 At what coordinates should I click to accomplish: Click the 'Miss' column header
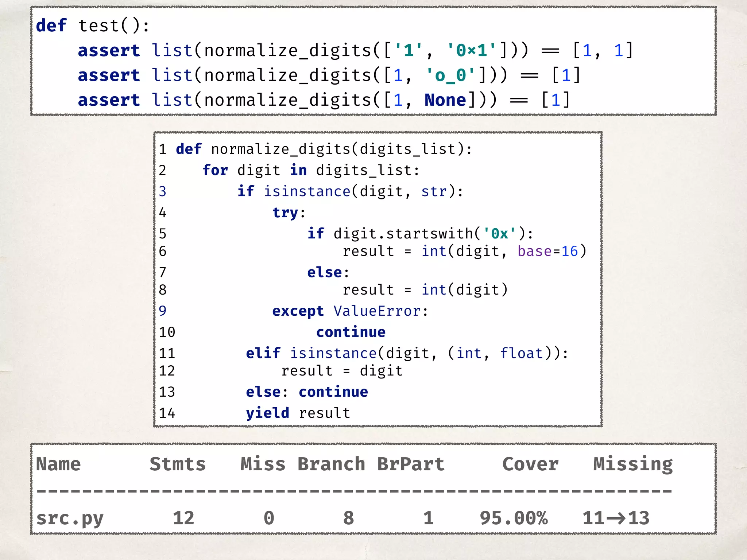tap(263, 464)
